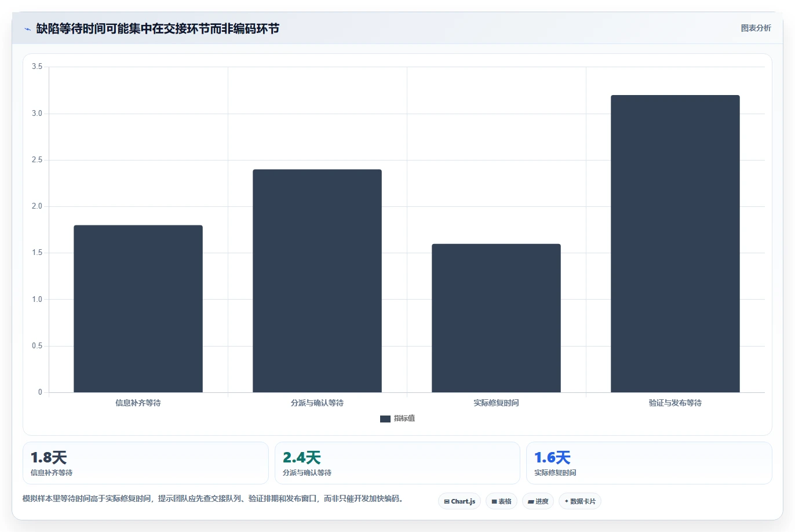Click the 指标值 legend text
This screenshot has height=532, width=795.
(x=404, y=418)
